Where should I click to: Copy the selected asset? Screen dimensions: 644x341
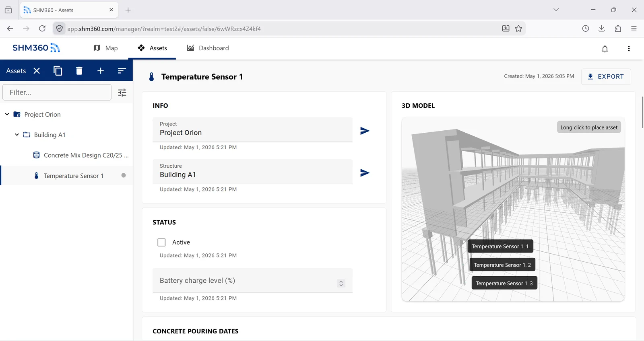point(58,71)
